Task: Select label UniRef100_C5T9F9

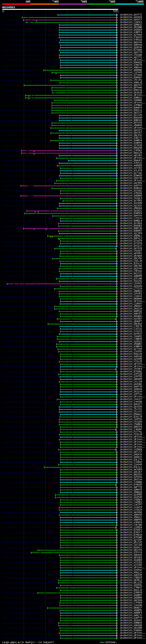Action: coord(131,369)
